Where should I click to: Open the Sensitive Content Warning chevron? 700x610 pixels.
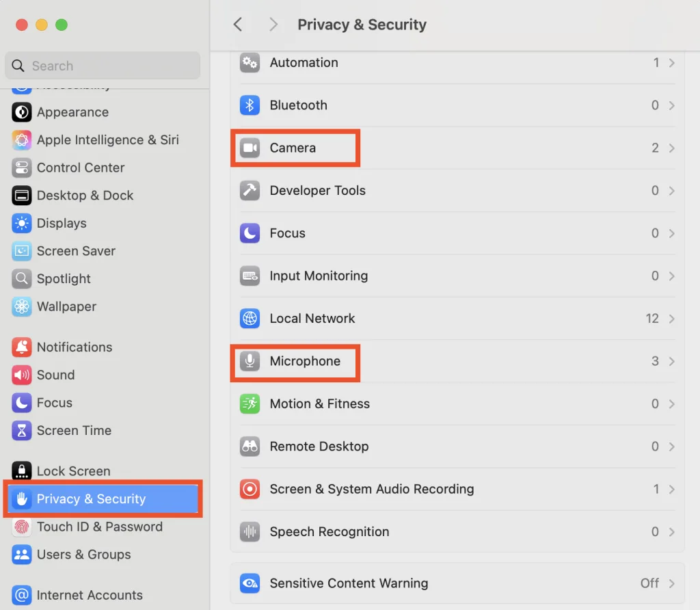click(x=671, y=583)
